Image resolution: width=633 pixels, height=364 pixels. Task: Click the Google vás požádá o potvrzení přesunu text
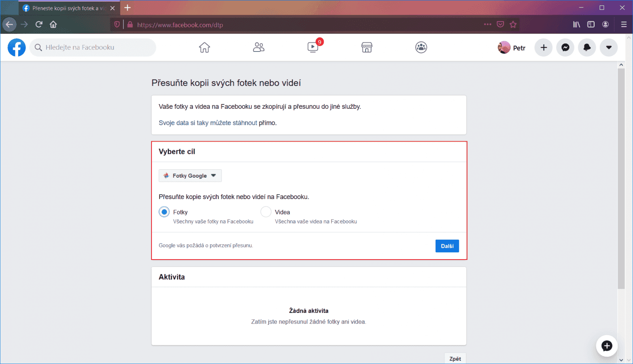[206, 246]
